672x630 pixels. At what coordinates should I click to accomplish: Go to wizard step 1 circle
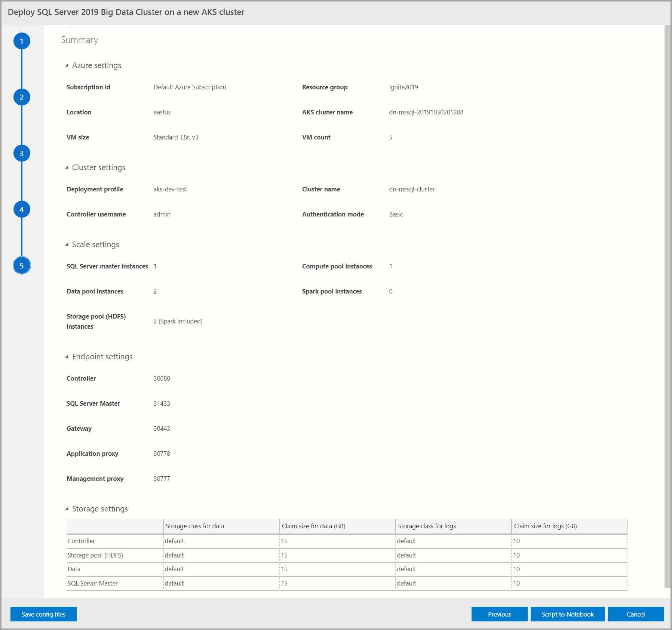pos(22,41)
